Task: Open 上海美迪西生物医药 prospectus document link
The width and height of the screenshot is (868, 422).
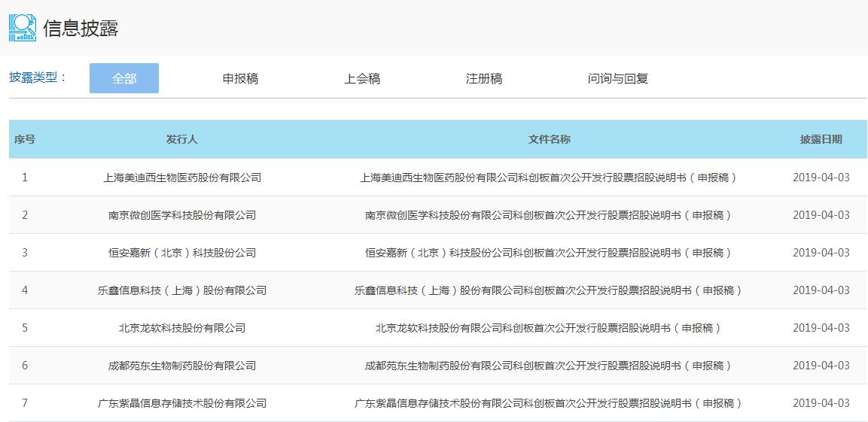Action: (x=548, y=178)
